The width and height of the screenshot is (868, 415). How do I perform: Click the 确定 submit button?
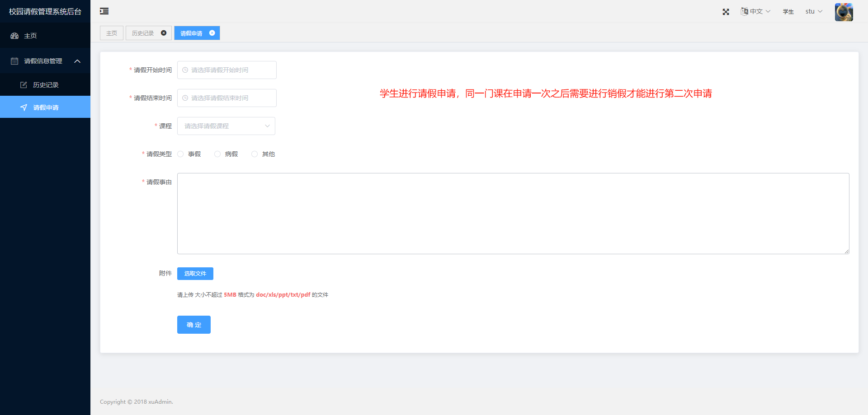(193, 324)
